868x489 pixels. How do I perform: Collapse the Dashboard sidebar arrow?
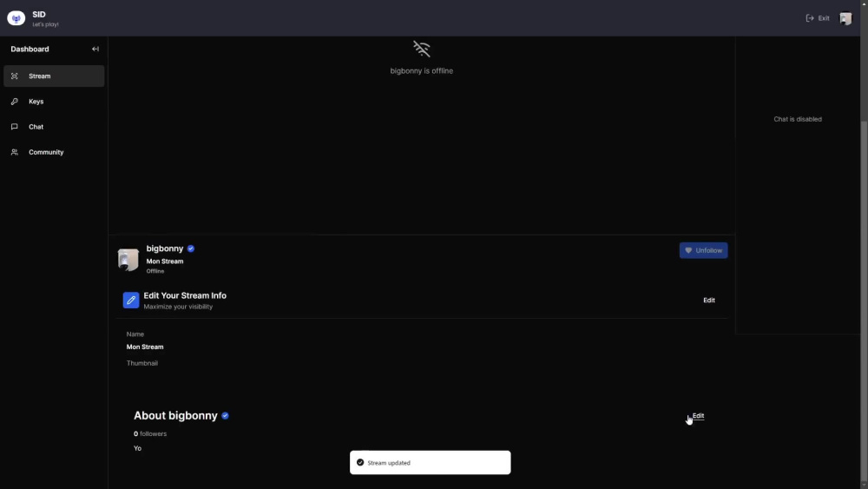pyautogui.click(x=95, y=49)
